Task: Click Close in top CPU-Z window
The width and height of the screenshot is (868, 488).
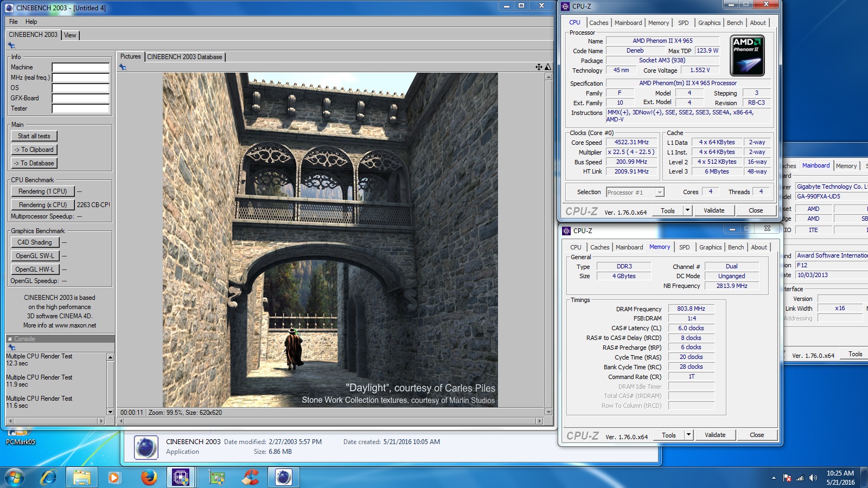Action: click(756, 211)
